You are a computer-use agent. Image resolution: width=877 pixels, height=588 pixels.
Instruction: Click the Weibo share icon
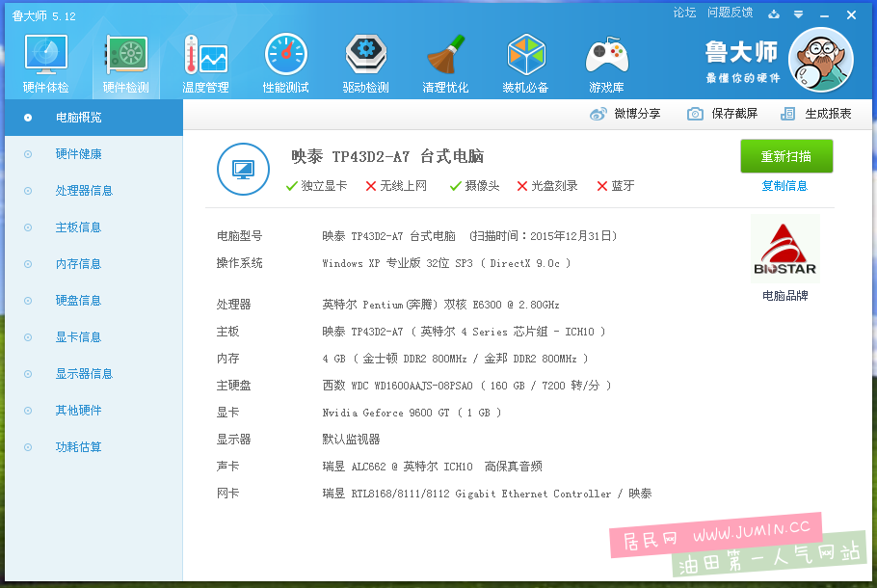click(598, 114)
